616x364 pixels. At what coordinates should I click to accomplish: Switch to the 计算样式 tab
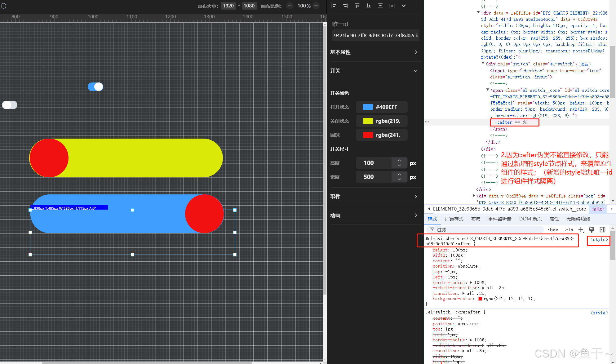point(454,219)
